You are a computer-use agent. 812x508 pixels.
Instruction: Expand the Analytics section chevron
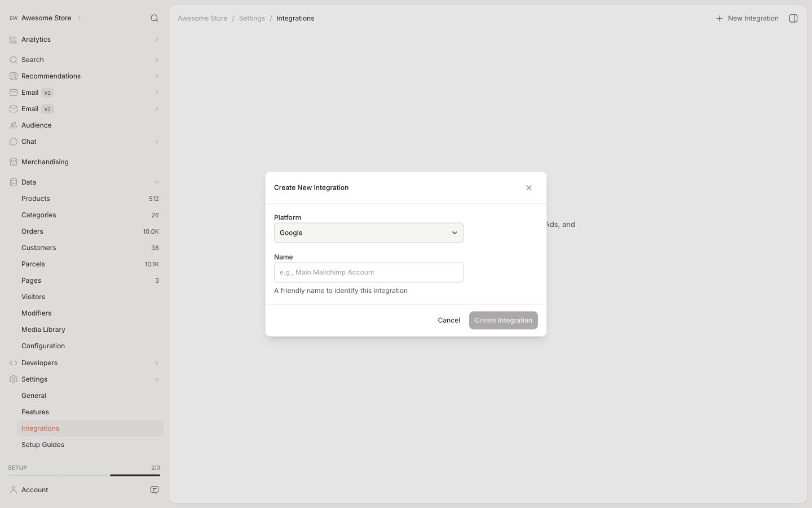157,40
